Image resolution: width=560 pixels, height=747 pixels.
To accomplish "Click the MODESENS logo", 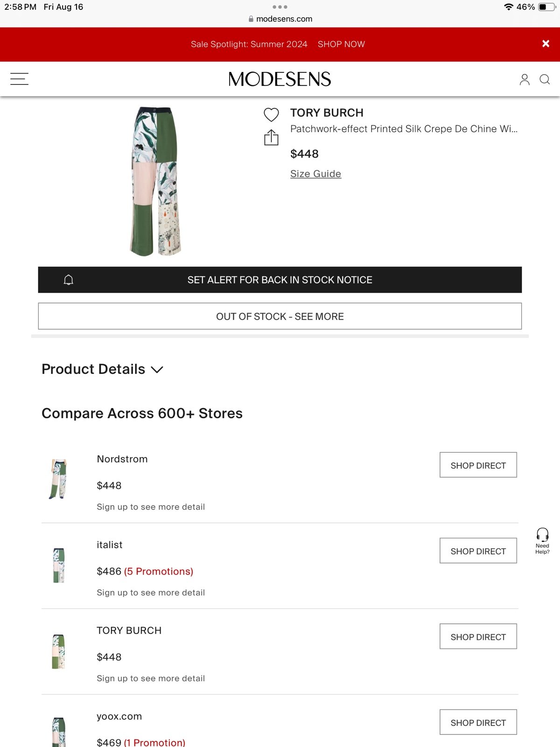I will click(x=280, y=79).
